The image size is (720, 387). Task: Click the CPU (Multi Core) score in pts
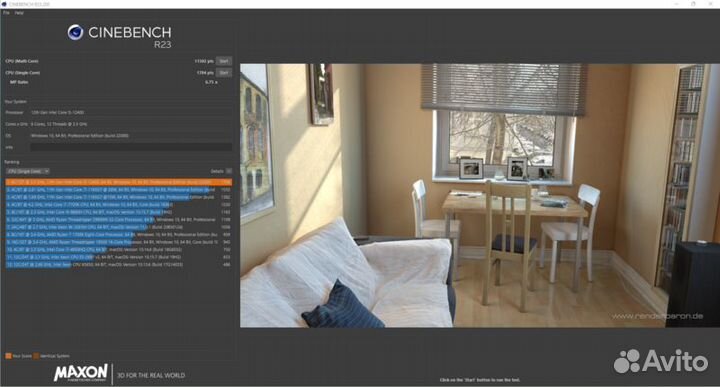204,61
